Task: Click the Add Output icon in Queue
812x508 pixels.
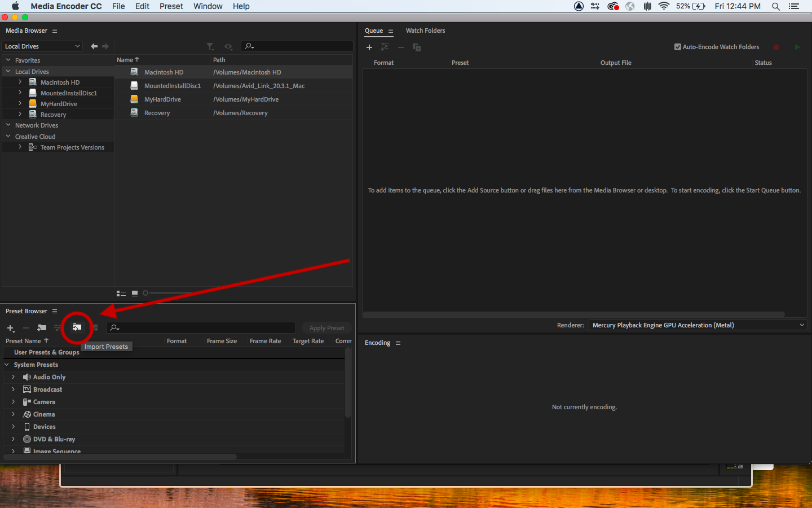Action: [385, 47]
